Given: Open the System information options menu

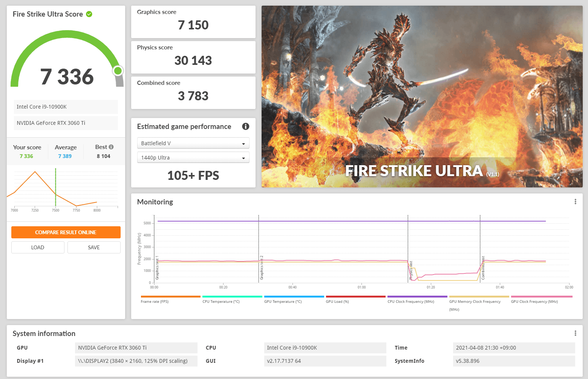Looking at the screenshot, I should [x=575, y=333].
